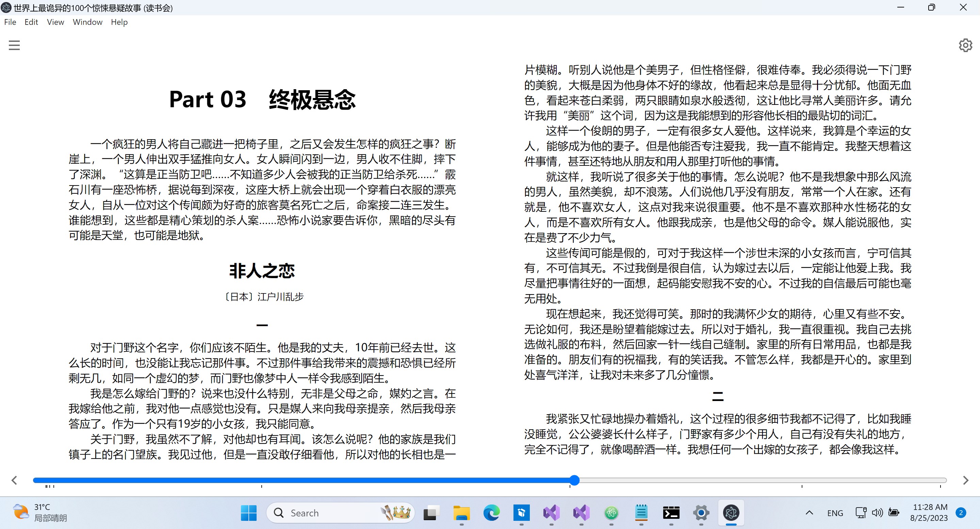Expand hidden system tray icons
This screenshot has height=529, width=980.
(x=809, y=513)
